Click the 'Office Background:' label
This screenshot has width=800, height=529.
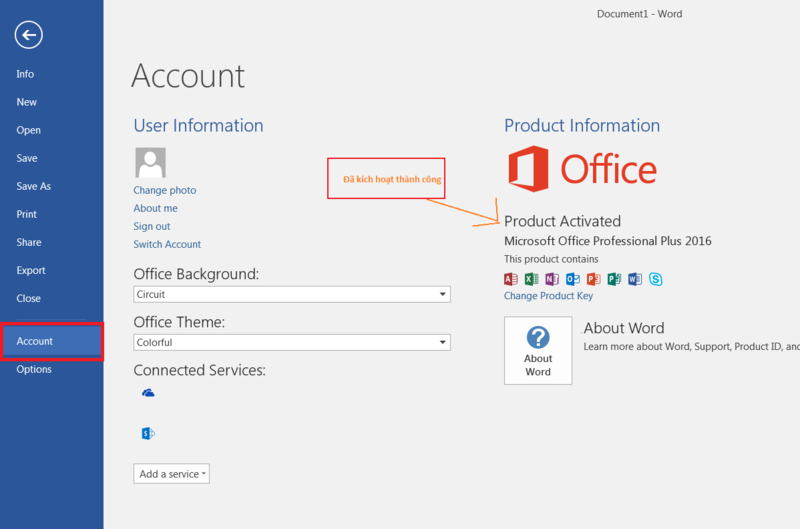click(x=196, y=274)
